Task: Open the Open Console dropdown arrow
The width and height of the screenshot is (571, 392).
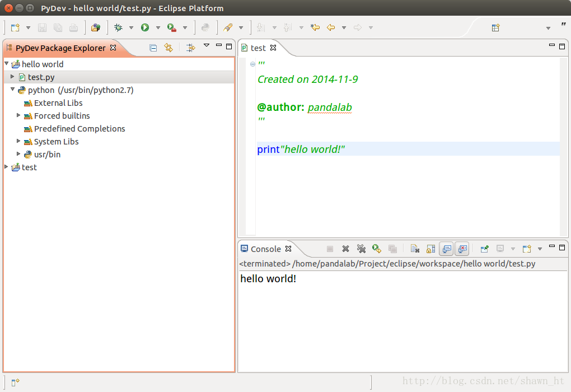Action: point(540,249)
